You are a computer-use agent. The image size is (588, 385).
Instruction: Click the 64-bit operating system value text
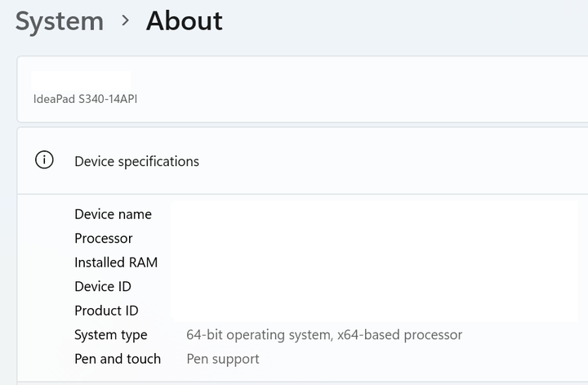(324, 335)
